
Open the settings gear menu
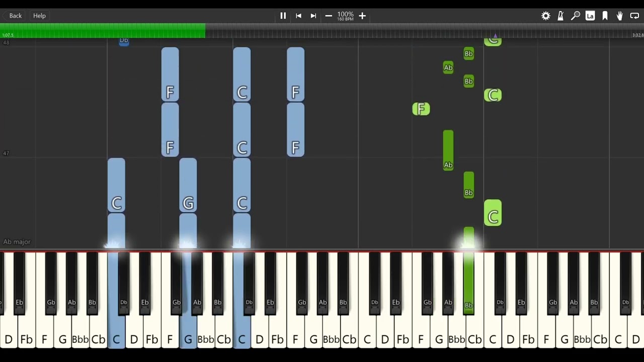point(546,16)
